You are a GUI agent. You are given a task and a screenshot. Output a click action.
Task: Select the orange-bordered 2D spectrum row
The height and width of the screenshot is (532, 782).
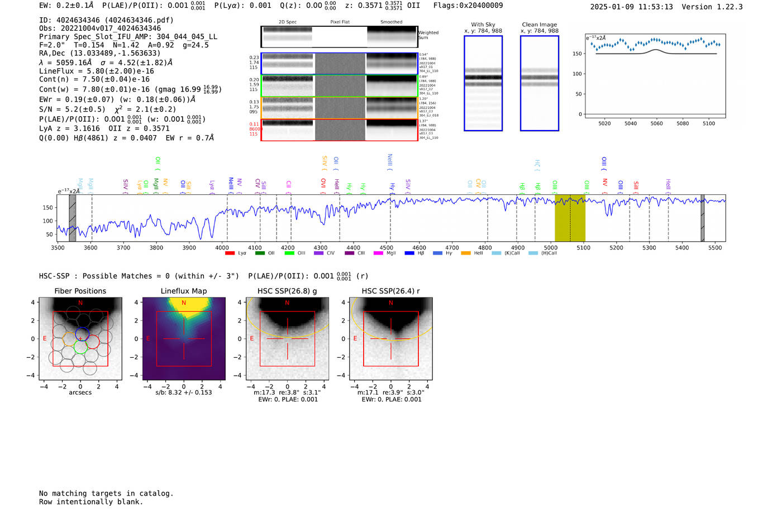click(339, 108)
